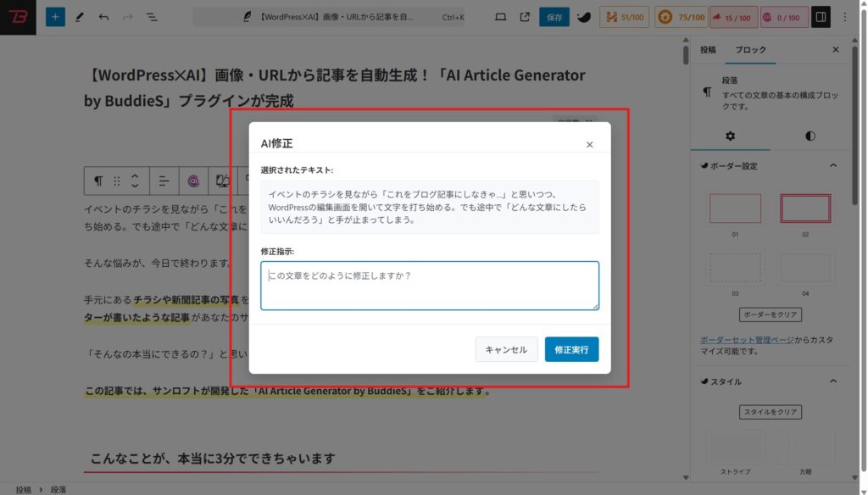Choose border style 01 thumbnail
Image resolution: width=868 pixels, height=495 pixels.
[x=735, y=209]
